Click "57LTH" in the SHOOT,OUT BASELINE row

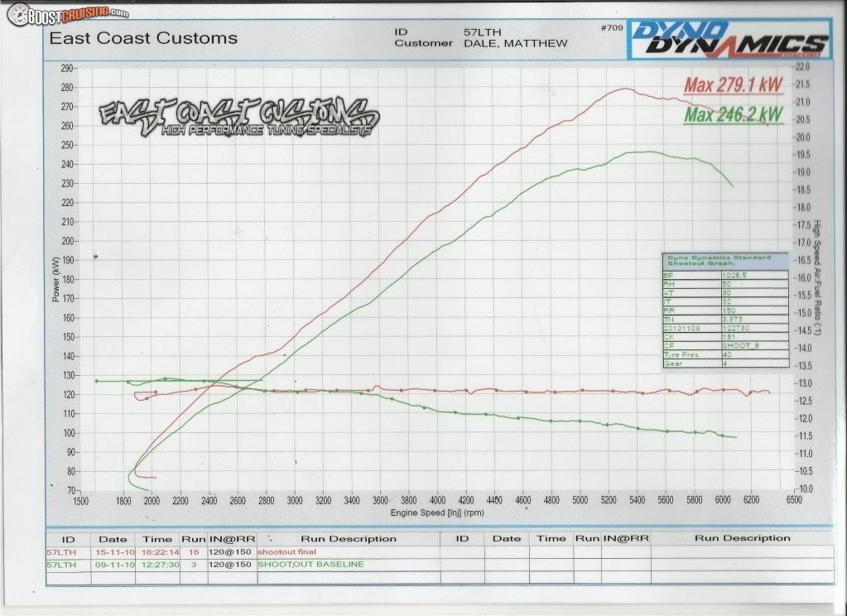61,565
